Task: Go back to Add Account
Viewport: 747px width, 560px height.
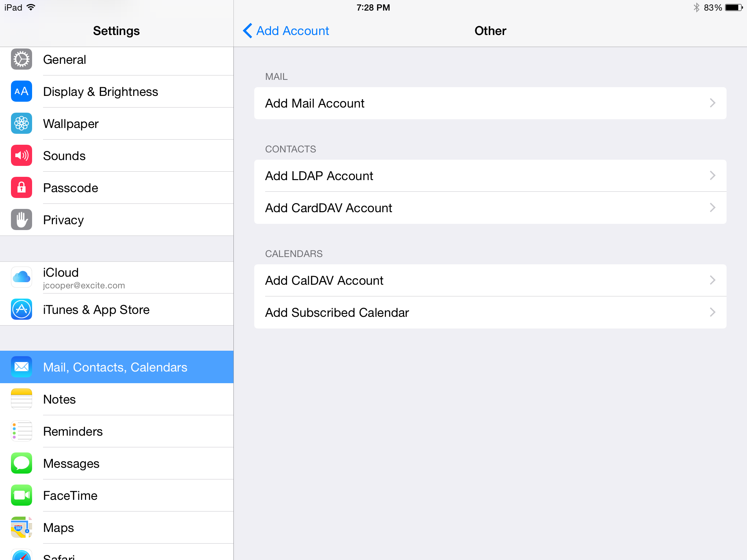Action: tap(286, 31)
